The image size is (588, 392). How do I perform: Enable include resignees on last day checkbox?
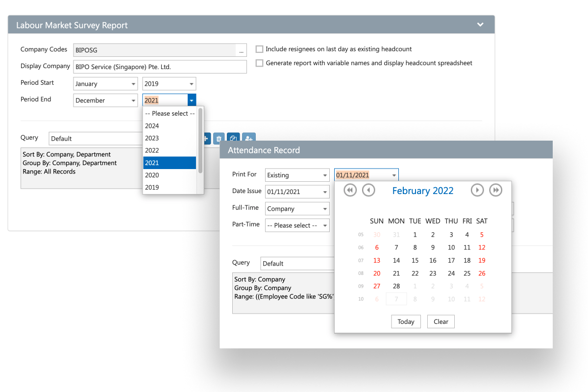coord(260,49)
